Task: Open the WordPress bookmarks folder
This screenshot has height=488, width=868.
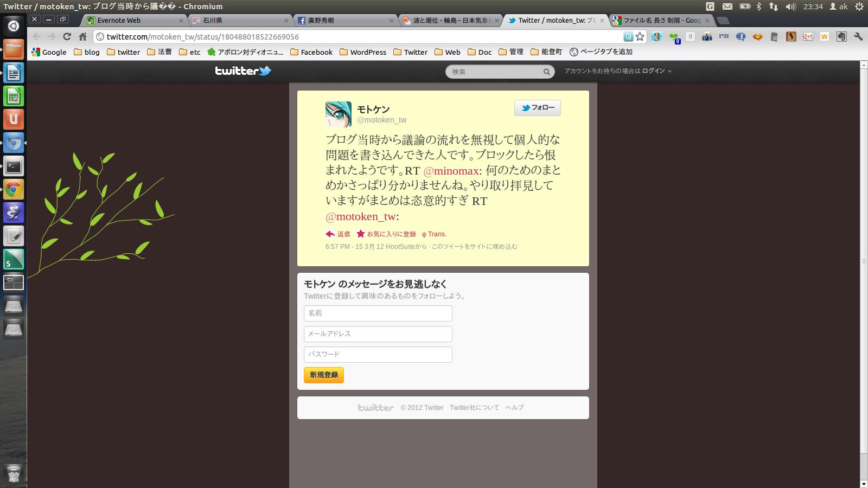Action: tap(363, 52)
